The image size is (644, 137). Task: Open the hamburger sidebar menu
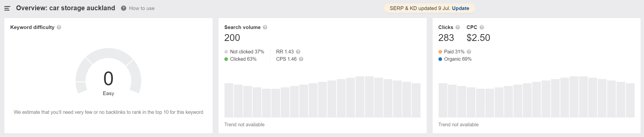point(7,8)
